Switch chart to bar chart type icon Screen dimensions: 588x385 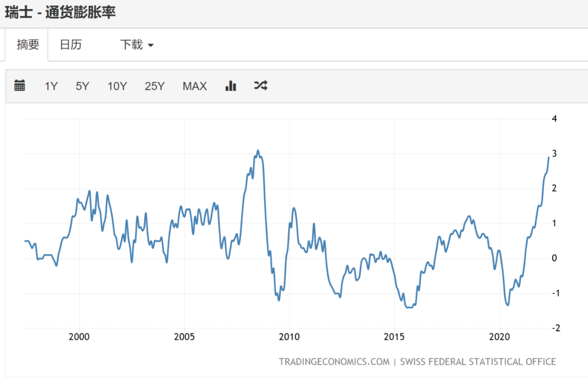point(231,86)
